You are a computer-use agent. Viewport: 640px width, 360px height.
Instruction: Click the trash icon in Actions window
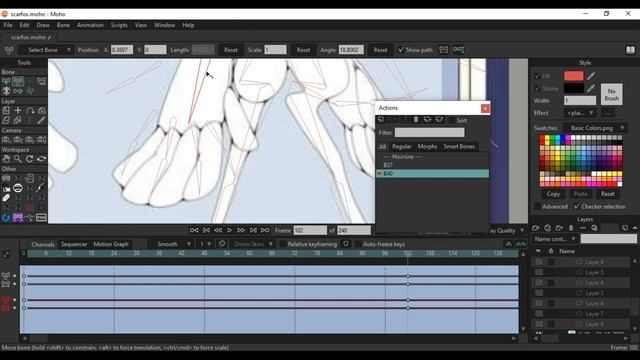pos(416,120)
